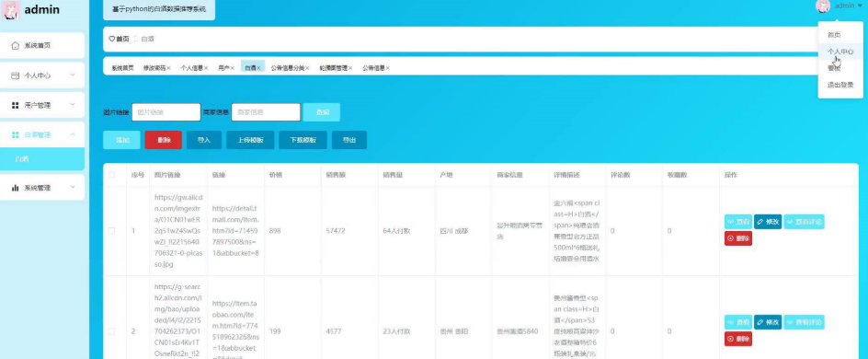Image resolution: width=868 pixels, height=359 pixels.
Task: Open the 系统首页 sidebar item
Action: click(43, 45)
